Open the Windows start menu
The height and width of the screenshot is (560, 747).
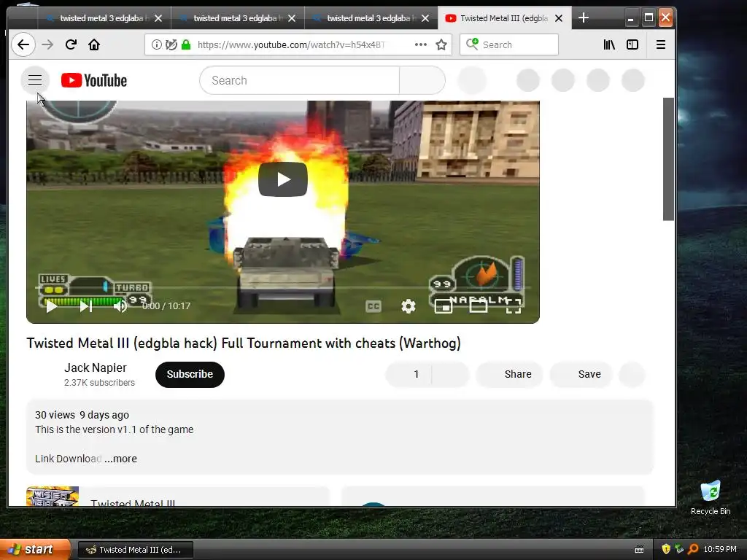[x=34, y=550]
